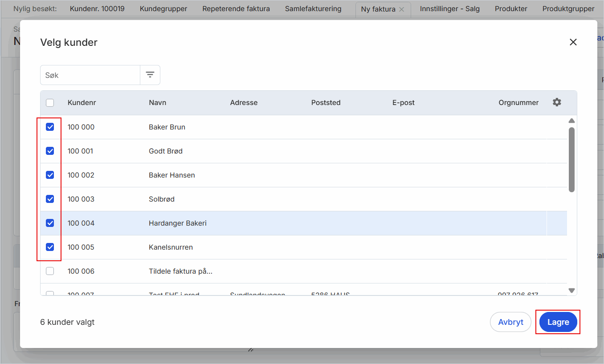Click the customer list scrollbar thumb
This screenshot has width=604, height=364.
click(571, 159)
